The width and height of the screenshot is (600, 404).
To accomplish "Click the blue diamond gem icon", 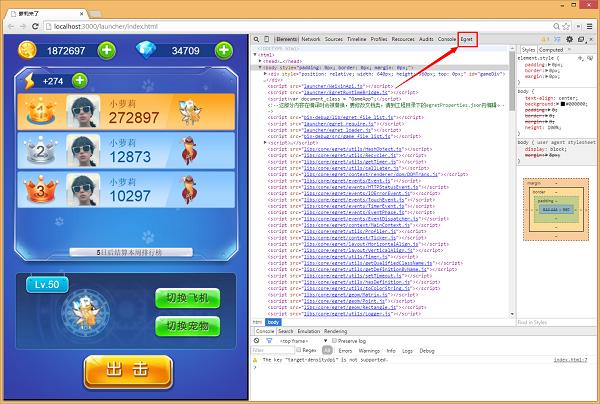I will (147, 50).
